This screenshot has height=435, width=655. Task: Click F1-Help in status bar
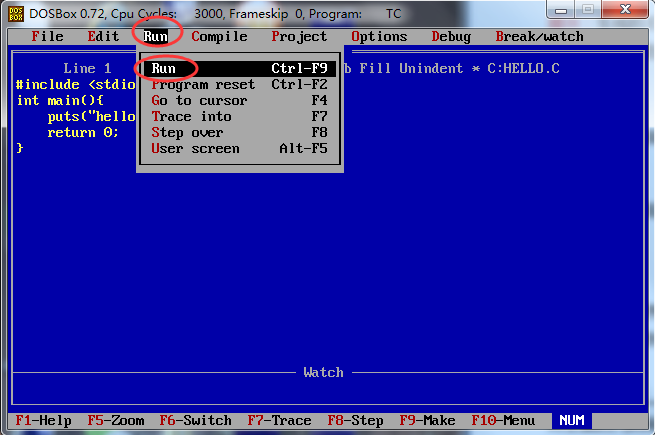[43, 420]
